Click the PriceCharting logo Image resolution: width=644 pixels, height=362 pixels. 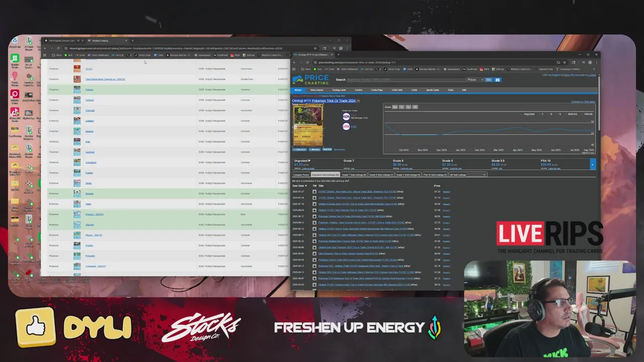[x=310, y=80]
